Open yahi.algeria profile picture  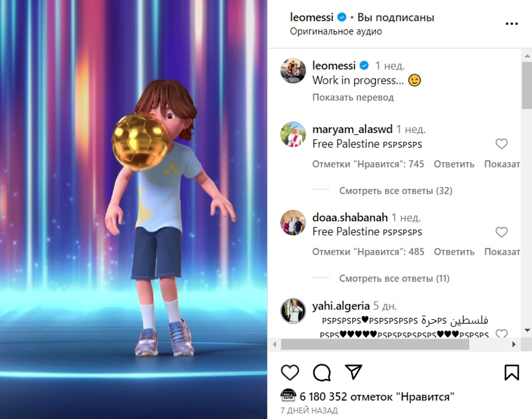pos(293,311)
